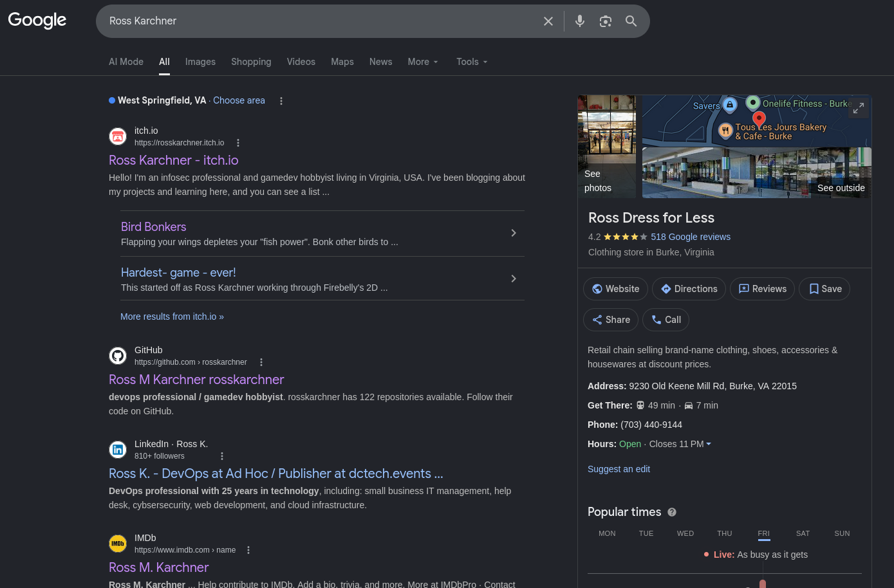Call Ross Dress for Less
Viewport: 894px width, 588px height.
point(666,320)
